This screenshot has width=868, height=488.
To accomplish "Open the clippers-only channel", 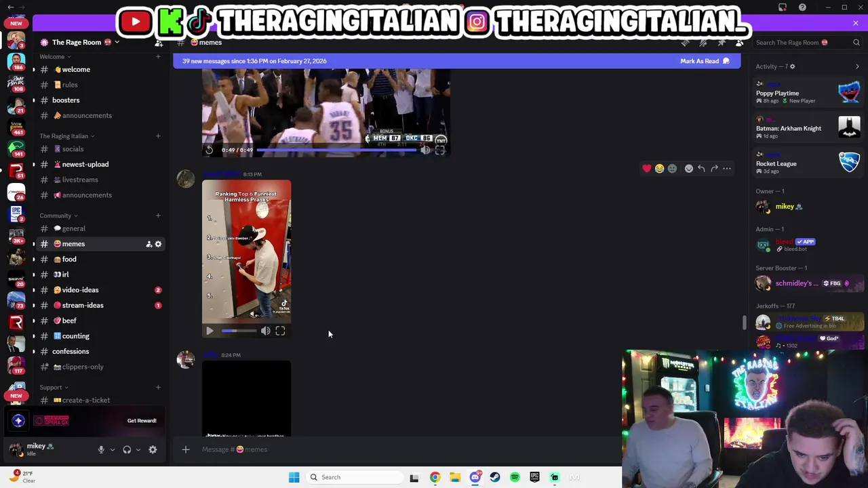I will point(100,367).
